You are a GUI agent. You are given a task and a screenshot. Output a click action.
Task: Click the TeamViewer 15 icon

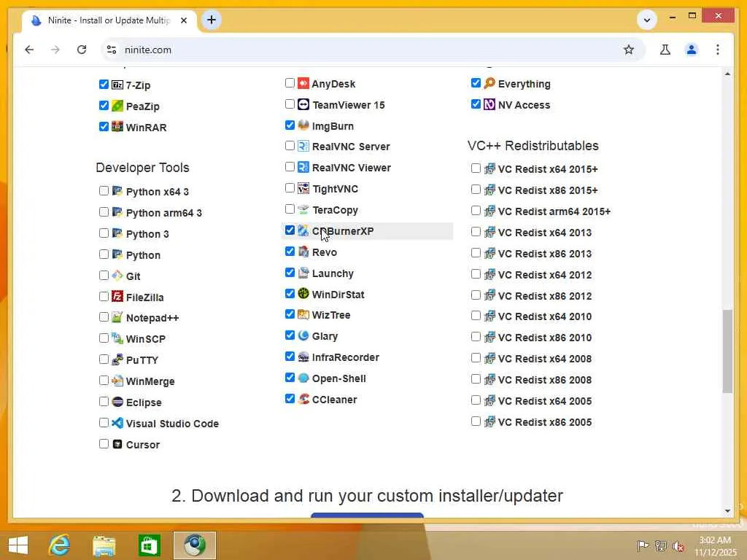(303, 104)
